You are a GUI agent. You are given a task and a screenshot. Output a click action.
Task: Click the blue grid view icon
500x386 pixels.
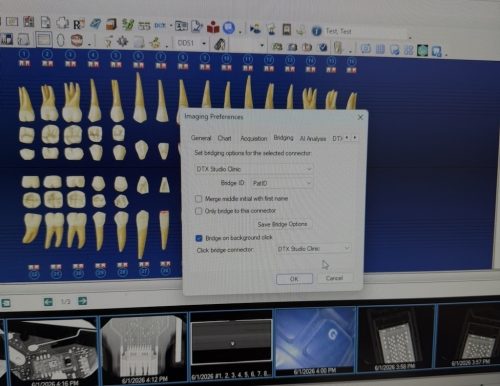click(380, 49)
